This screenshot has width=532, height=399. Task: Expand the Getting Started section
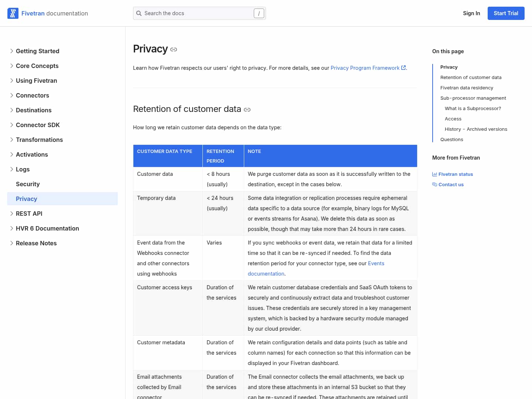(x=12, y=51)
